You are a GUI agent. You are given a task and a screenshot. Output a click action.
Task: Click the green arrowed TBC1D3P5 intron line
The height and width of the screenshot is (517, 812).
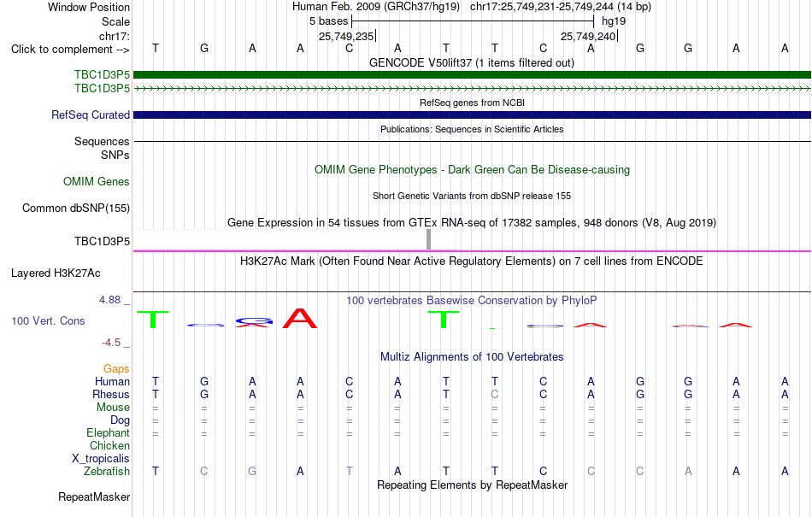coord(472,89)
